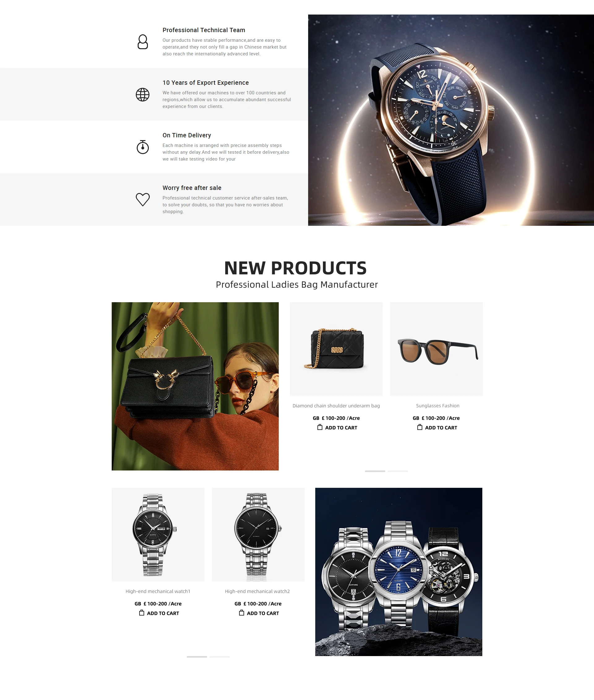Screen dimensions: 594x700
Task: Open the Diamond chain shoulder underarm bag link
Action: click(x=336, y=406)
